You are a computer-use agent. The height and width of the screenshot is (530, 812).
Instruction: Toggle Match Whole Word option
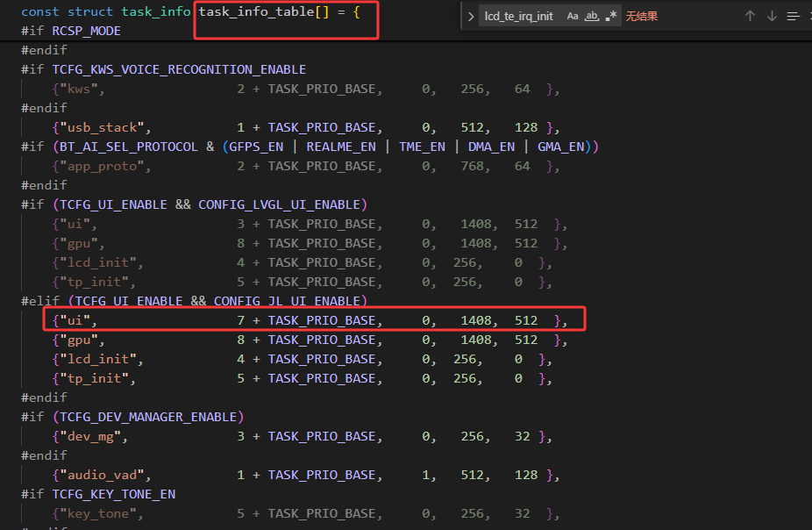pyautogui.click(x=591, y=16)
